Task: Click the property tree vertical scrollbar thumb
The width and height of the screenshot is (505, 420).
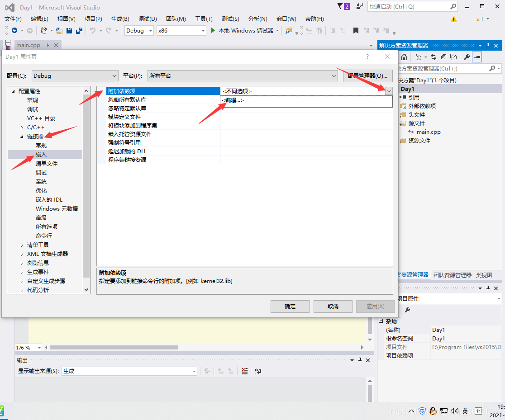Action: pyautogui.click(x=86, y=186)
